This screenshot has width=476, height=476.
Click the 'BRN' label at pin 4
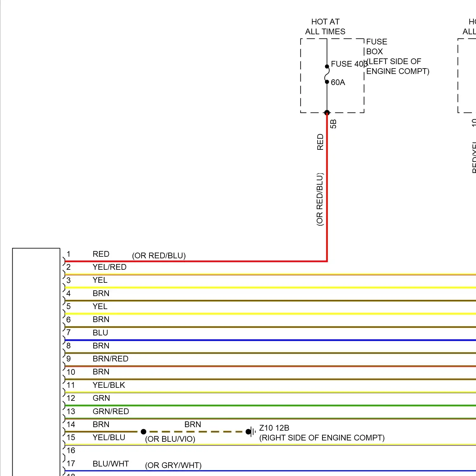(x=101, y=293)
